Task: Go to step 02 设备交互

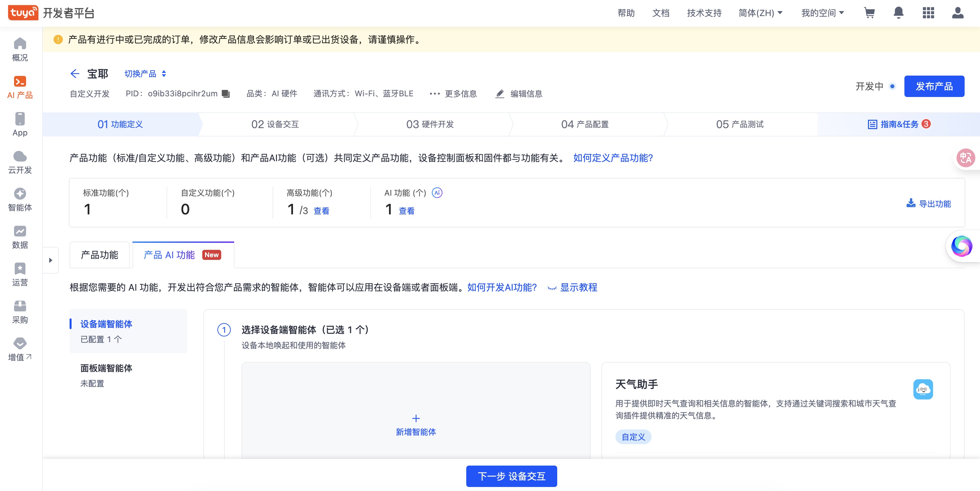Action: [x=275, y=124]
